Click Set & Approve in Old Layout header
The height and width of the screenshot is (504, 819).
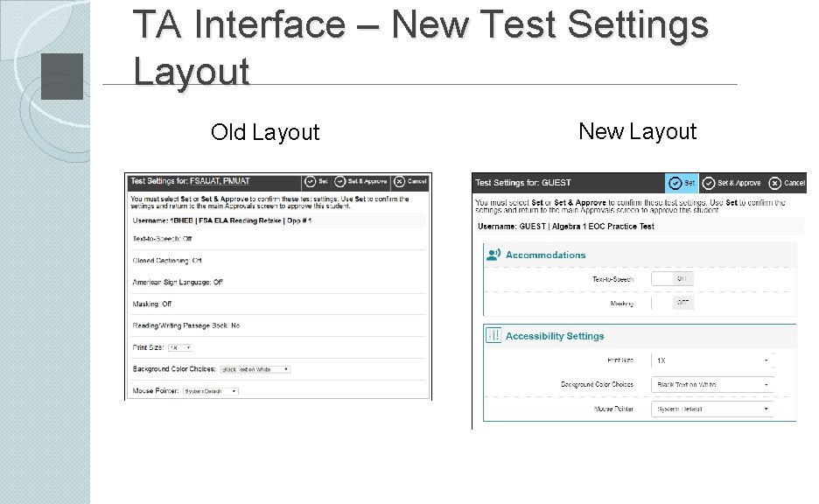(360, 182)
